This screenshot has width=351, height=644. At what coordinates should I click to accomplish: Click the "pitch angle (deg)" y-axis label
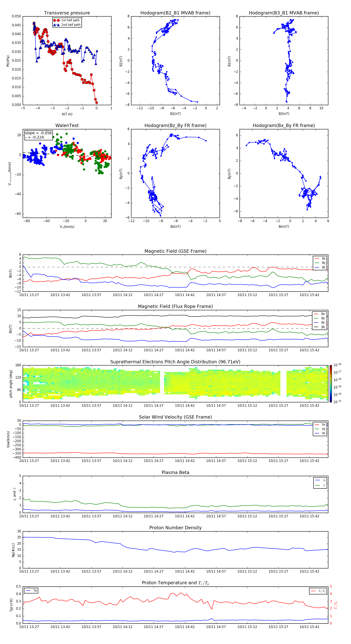11,384
